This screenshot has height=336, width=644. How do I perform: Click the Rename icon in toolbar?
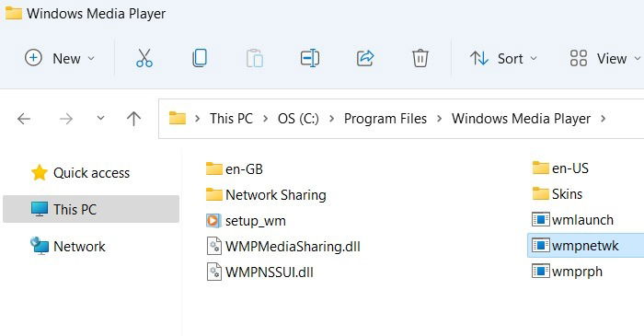point(310,58)
